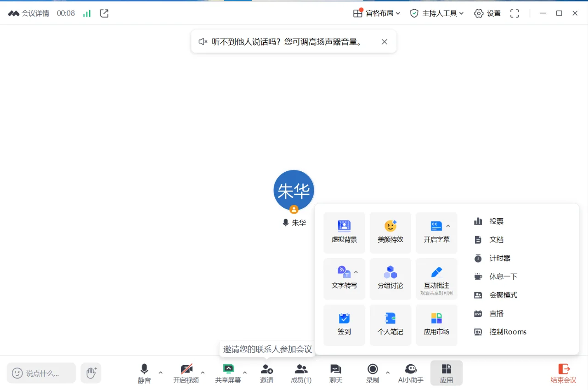588x390 pixels.
Task: Launch 分组讨论 breakout rooms
Action: click(x=390, y=279)
